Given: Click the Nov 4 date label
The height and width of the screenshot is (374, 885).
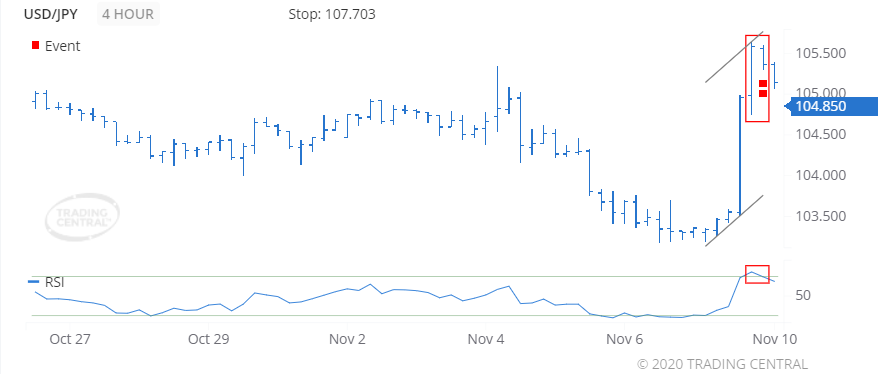Looking at the screenshot, I should point(486,340).
